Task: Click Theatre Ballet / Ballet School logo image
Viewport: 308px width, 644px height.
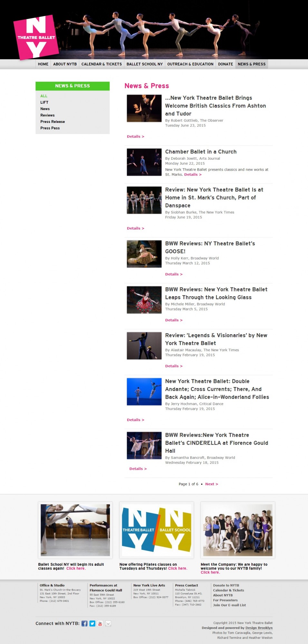Action: (x=157, y=530)
